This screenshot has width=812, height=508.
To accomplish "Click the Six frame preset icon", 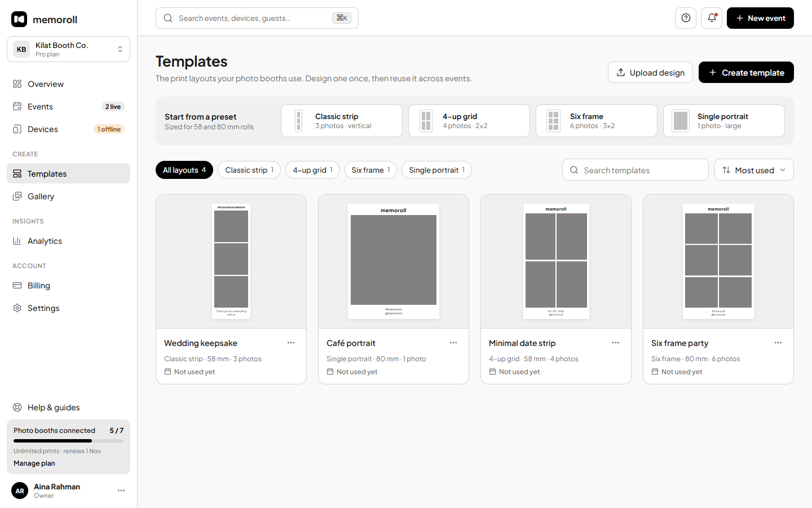I will [x=554, y=121].
